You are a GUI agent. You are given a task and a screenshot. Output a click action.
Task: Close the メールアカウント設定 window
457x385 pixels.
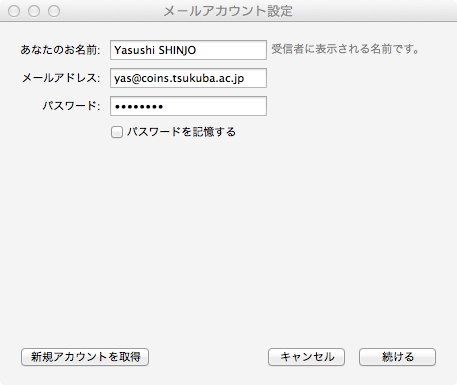point(14,11)
